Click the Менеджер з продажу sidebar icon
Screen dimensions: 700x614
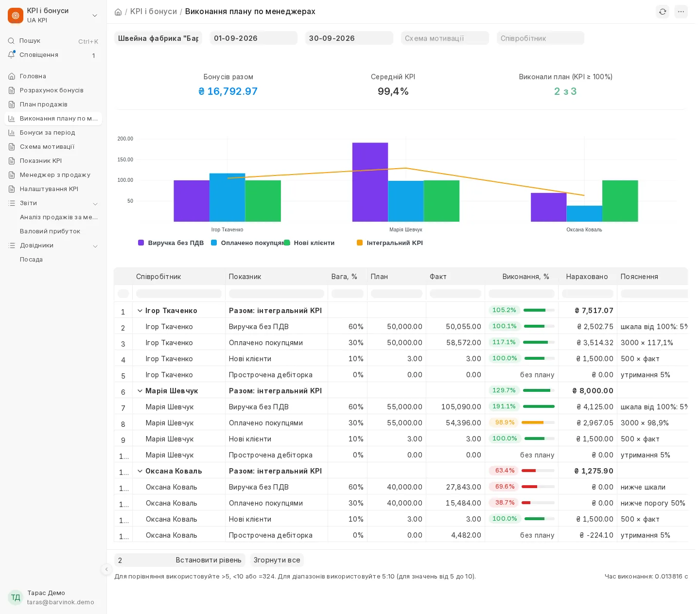12,175
